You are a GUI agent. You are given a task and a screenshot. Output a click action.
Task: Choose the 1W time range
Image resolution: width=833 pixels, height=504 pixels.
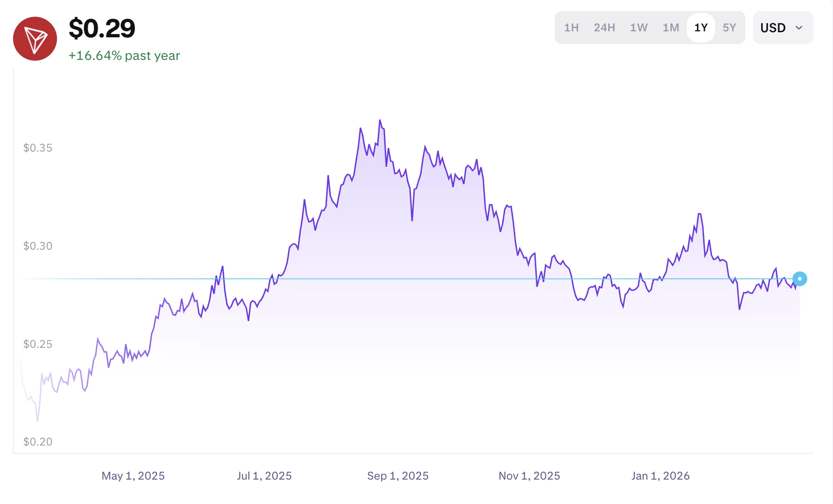(x=639, y=28)
